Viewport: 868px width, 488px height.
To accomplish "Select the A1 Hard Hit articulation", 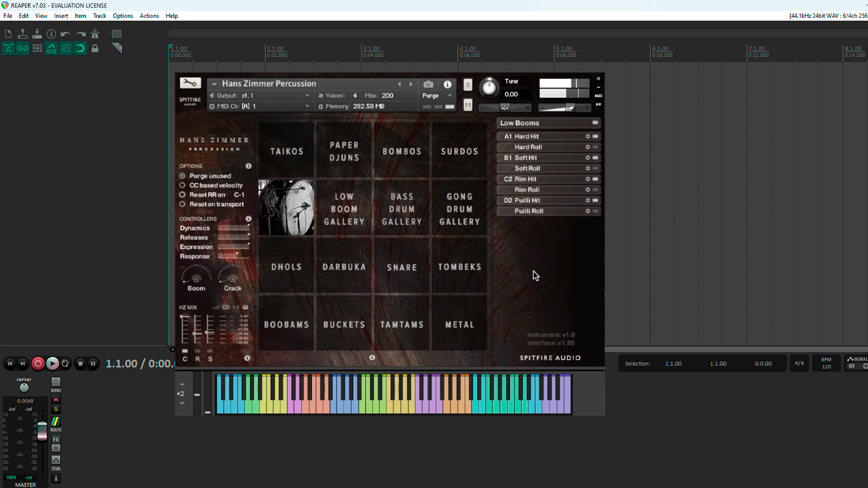I will (x=548, y=137).
